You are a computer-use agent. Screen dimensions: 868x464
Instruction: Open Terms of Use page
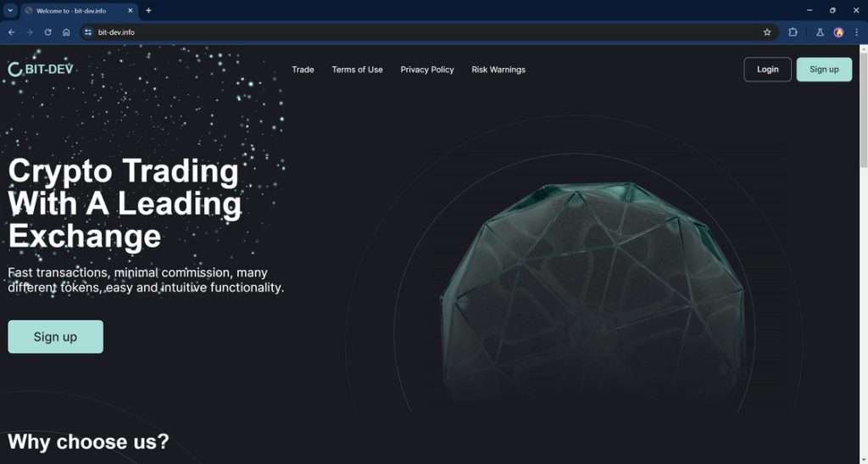pyautogui.click(x=357, y=70)
